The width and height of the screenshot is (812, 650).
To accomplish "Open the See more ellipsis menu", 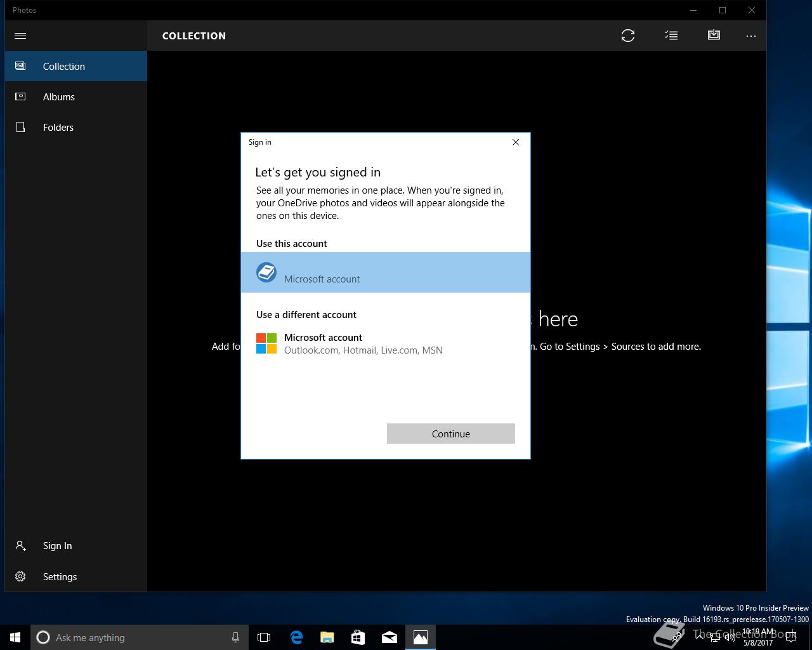I will pos(751,36).
